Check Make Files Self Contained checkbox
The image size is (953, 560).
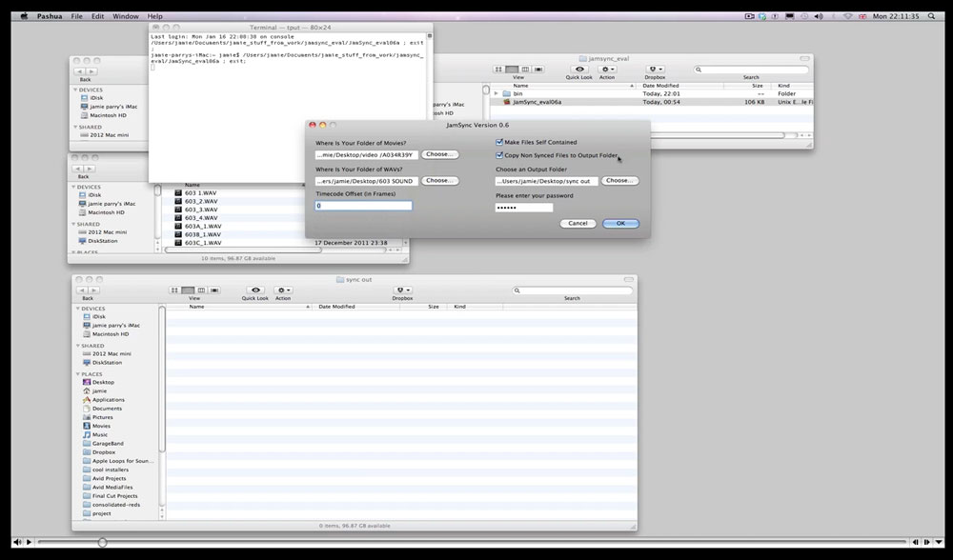pyautogui.click(x=499, y=142)
